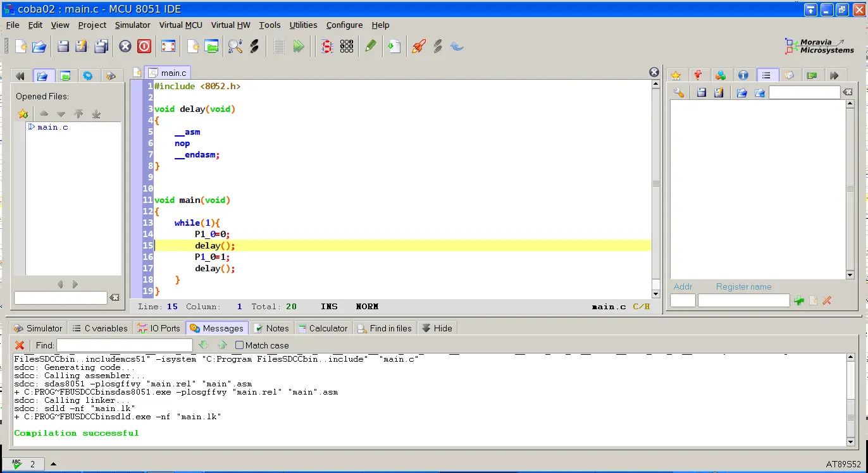Select the main.c editor tab

coord(168,73)
